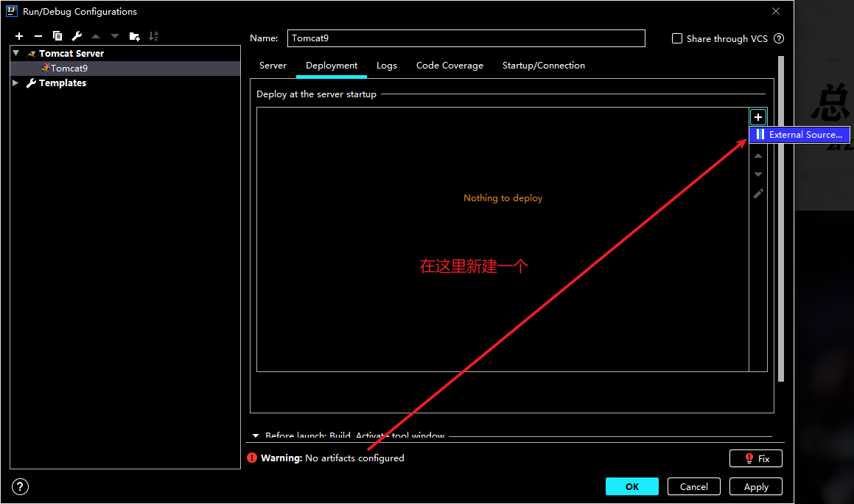Click the Cancel button

click(694, 486)
